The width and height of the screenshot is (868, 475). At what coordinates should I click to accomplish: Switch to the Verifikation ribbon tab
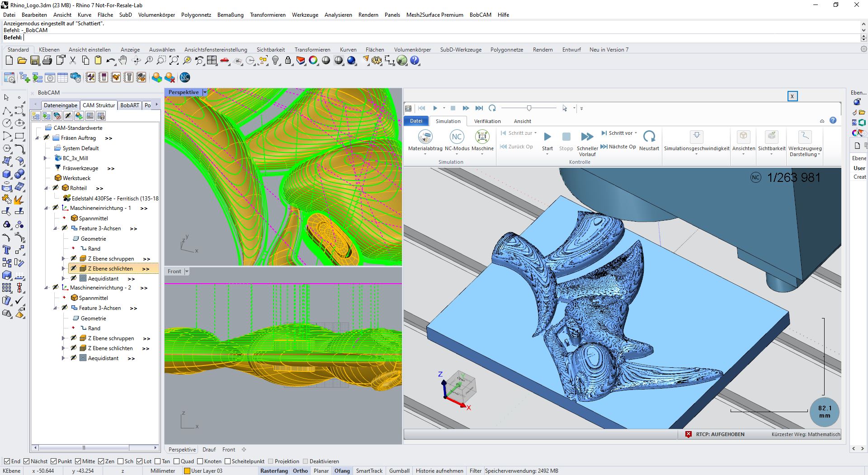coord(487,121)
